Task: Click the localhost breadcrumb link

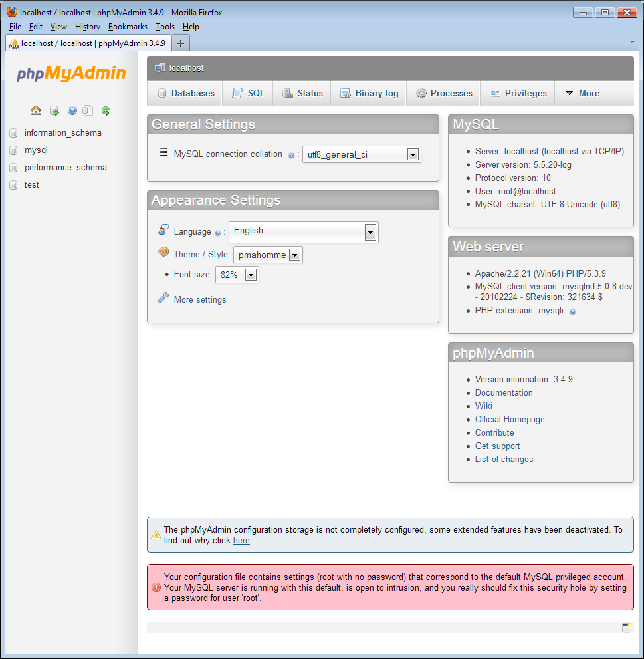Action: (x=187, y=68)
